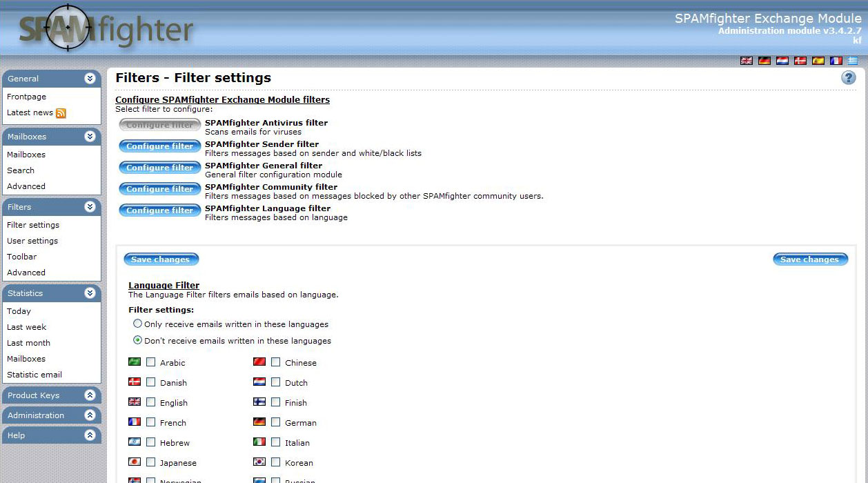The image size is (868, 483).
Task: Click the 'Filters - Filter settings' page heading
Action: pyautogui.click(x=193, y=78)
